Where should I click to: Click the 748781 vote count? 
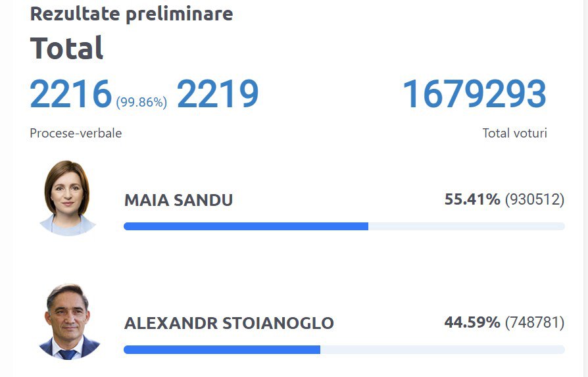[534, 323]
